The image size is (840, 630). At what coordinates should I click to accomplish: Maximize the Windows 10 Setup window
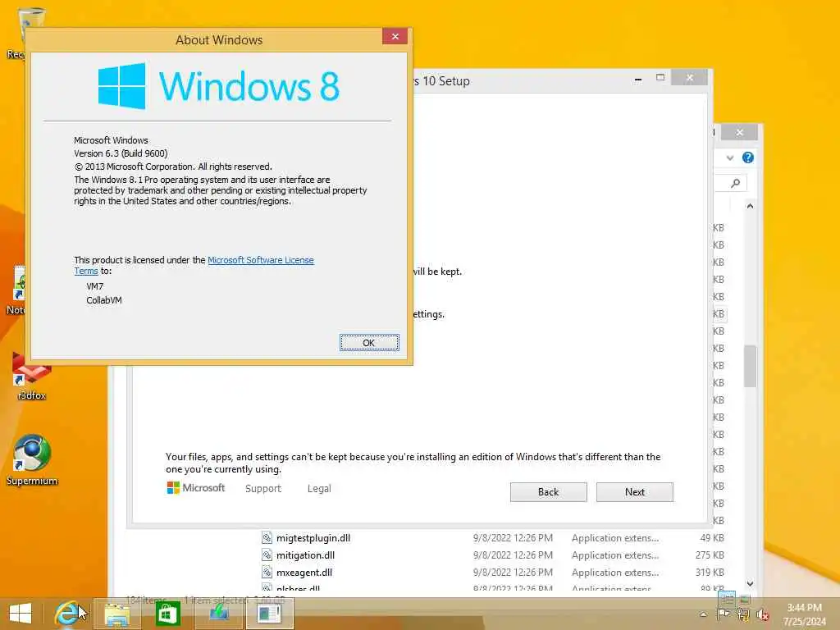pos(660,78)
